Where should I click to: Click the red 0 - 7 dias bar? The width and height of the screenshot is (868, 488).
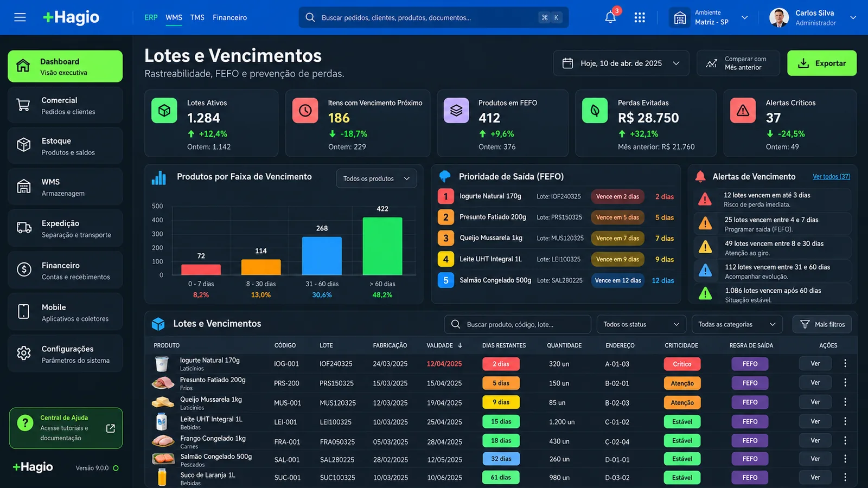click(x=201, y=269)
